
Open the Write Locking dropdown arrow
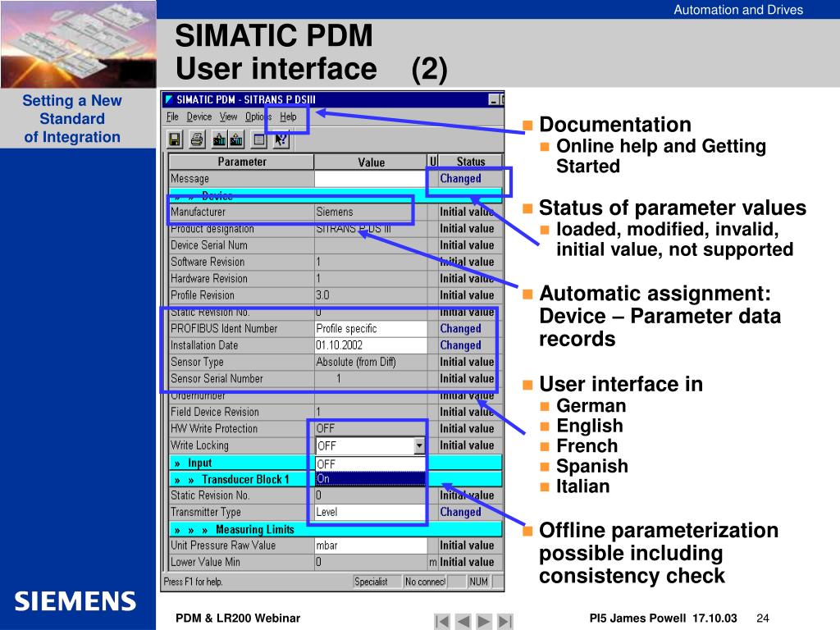419,445
